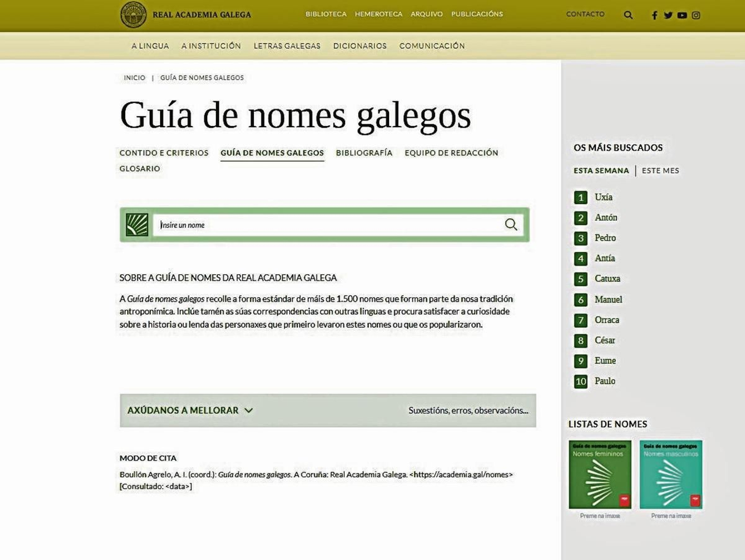
Task: Open the name Orraca
Action: (607, 320)
